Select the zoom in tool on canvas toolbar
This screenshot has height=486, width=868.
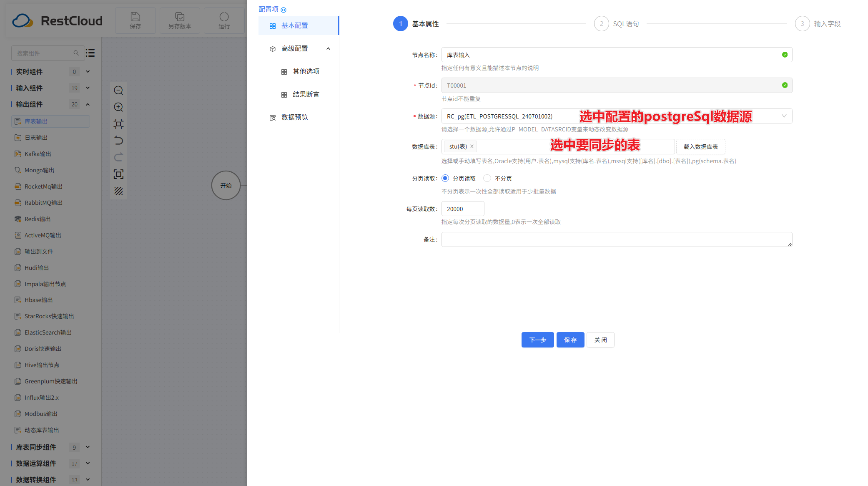click(118, 107)
